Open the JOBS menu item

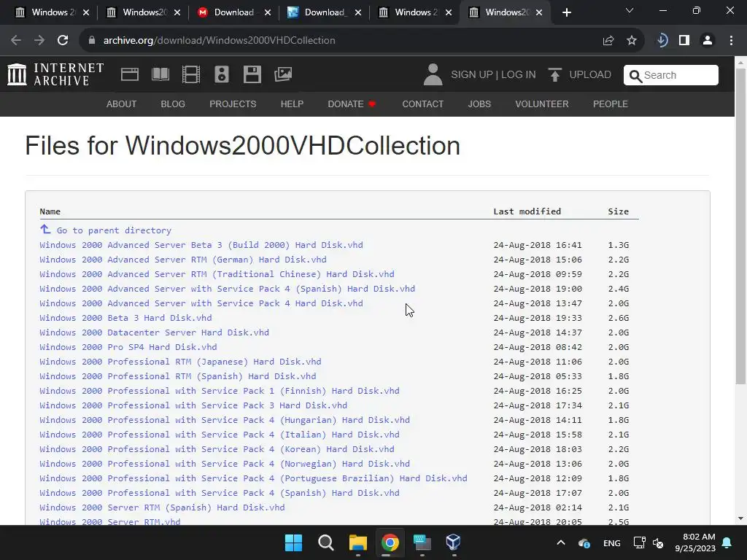pyautogui.click(x=479, y=104)
